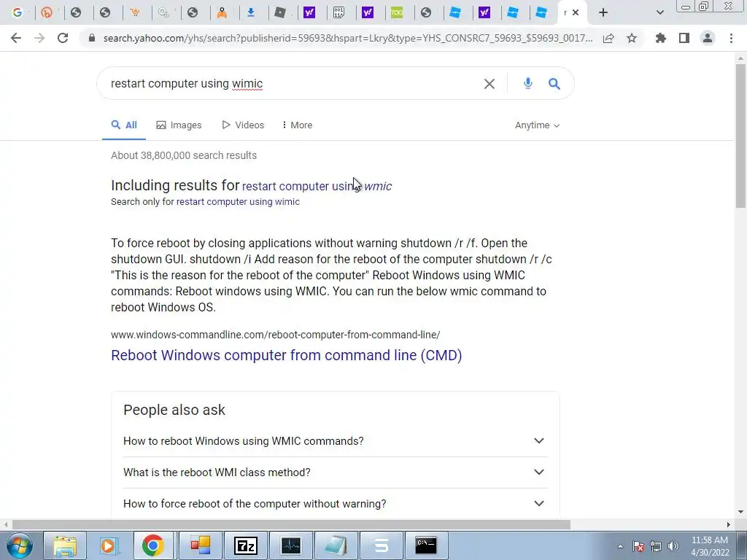Open the corrected 'restart computer using wmic' link
Screen dimensions: 747x560
(x=317, y=186)
